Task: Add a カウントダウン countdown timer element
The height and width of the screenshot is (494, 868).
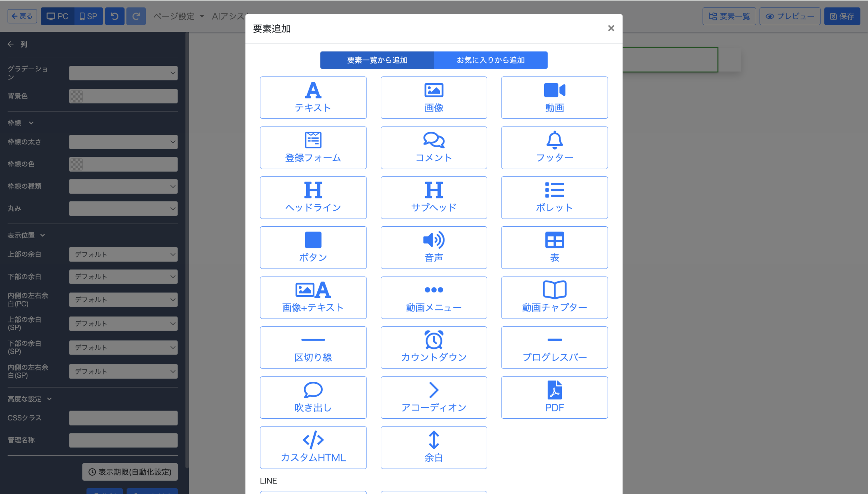Action: pyautogui.click(x=433, y=347)
